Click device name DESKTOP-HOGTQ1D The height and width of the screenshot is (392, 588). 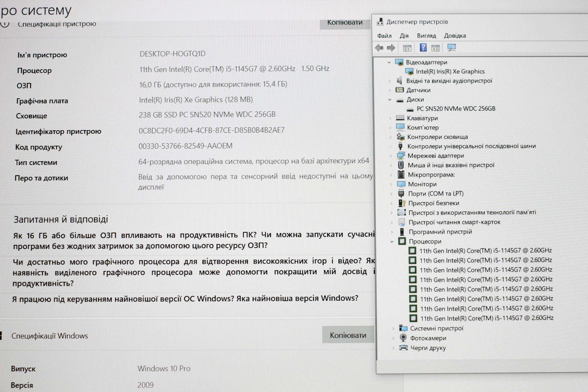(172, 54)
